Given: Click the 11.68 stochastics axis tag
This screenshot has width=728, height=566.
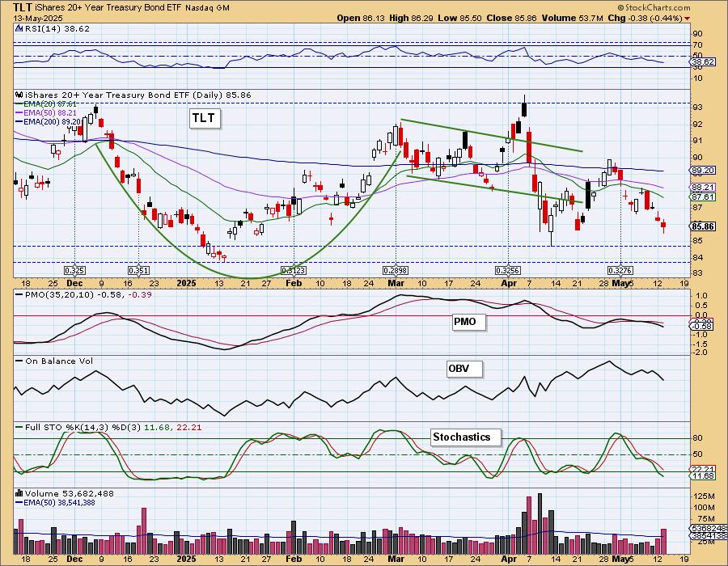Looking at the screenshot, I should coord(702,476).
